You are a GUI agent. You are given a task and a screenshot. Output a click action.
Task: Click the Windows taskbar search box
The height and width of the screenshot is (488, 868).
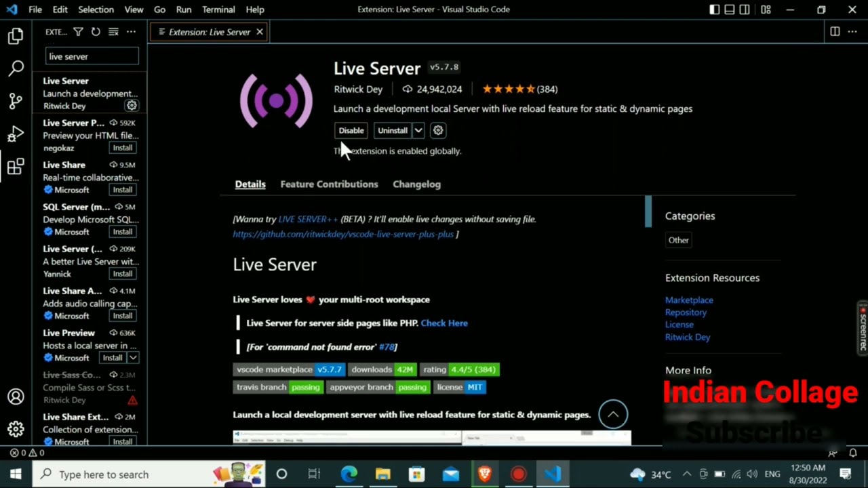coord(149,474)
